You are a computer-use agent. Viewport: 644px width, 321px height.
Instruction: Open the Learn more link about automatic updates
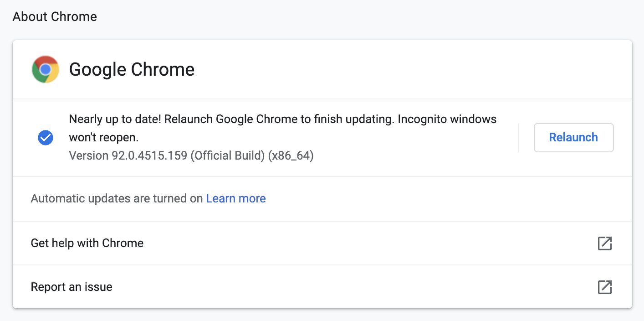236,198
